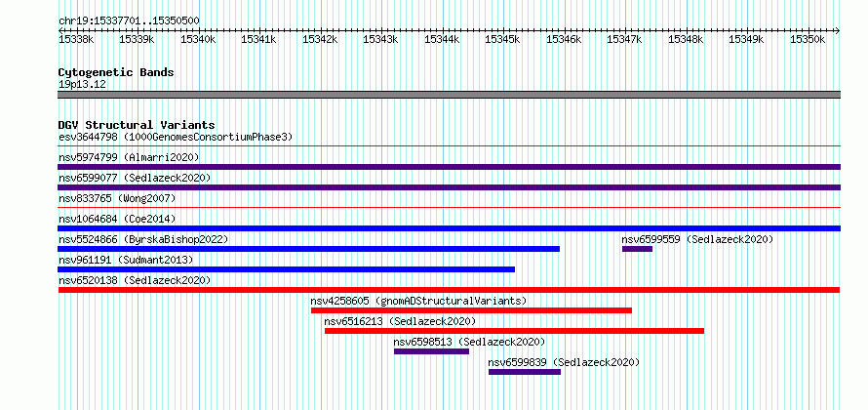Viewport: 868px width, 410px height.
Task: Select the nsv5974799 Almarri2020 purple bar
Action: [x=449, y=167]
